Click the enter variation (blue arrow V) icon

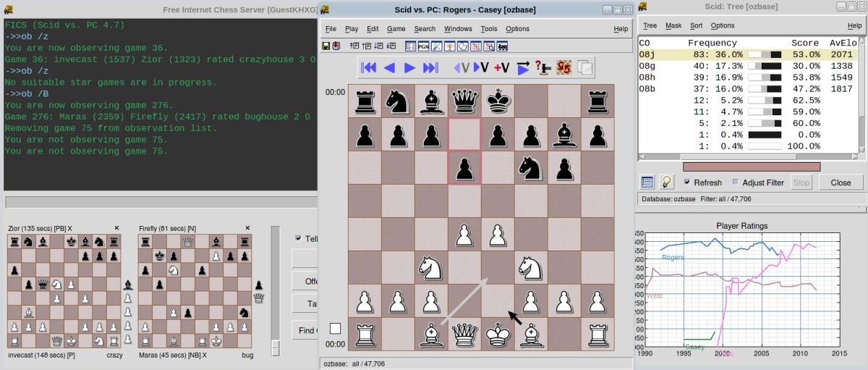[481, 68]
